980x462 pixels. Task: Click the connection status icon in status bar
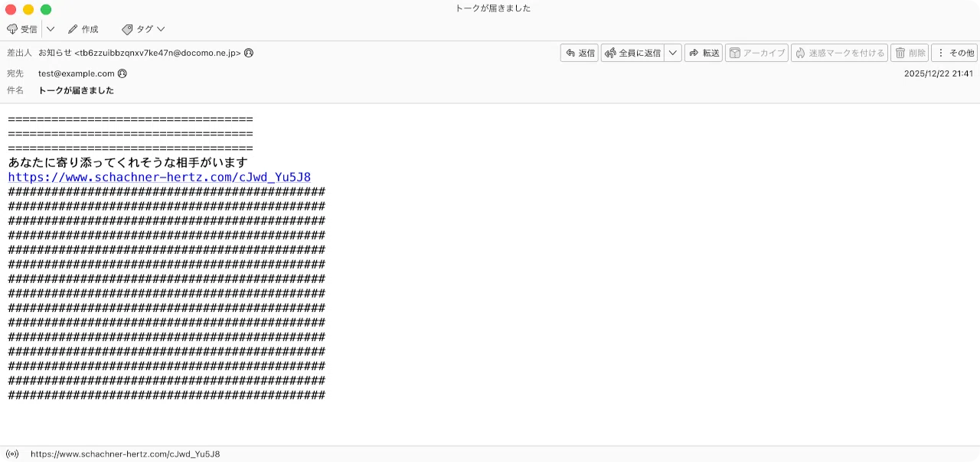12,454
